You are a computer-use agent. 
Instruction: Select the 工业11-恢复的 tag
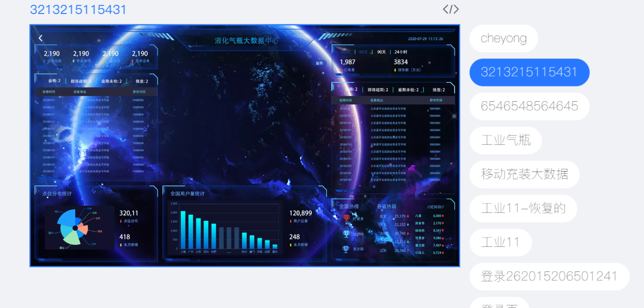coord(523,208)
